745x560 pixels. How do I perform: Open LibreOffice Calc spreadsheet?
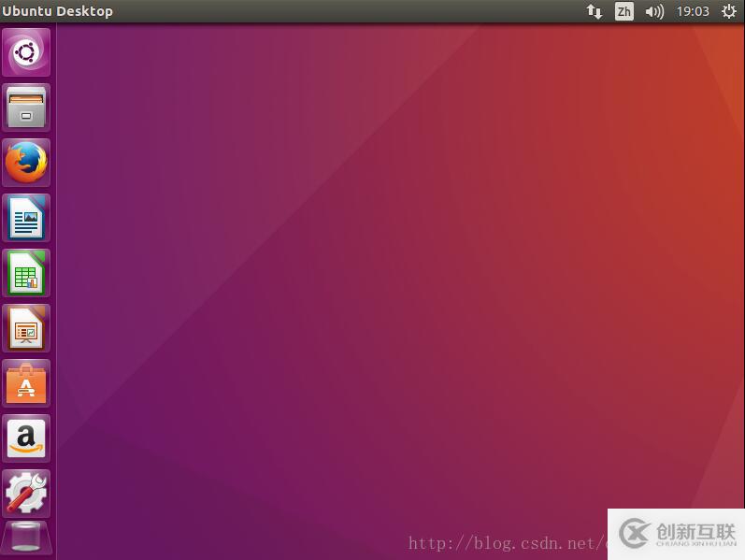click(26, 273)
